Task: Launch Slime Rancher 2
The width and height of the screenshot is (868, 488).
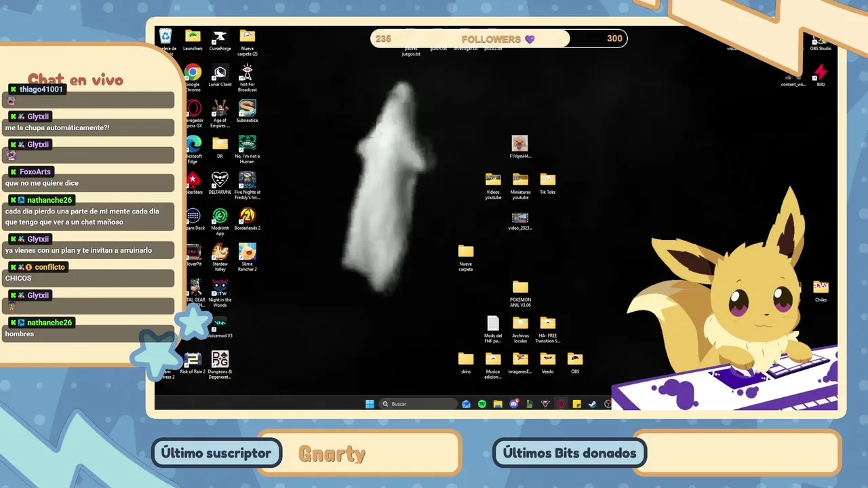Action: [x=248, y=258]
